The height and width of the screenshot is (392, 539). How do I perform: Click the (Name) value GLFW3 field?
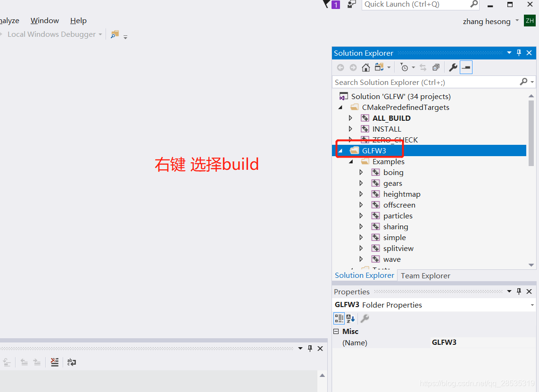tap(482, 342)
